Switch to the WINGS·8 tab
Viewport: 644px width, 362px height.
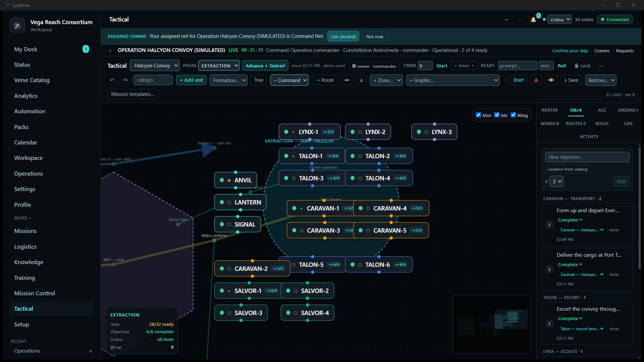coord(550,123)
